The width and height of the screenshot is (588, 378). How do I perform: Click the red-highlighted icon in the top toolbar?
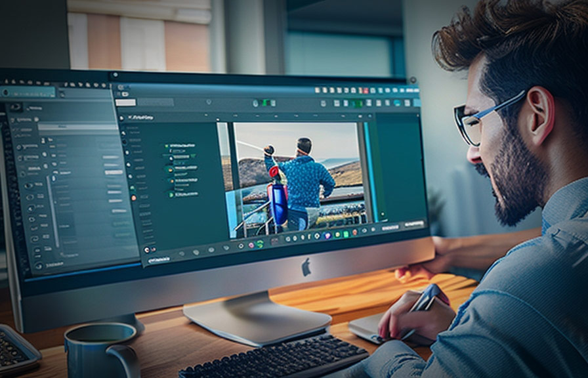(366, 90)
